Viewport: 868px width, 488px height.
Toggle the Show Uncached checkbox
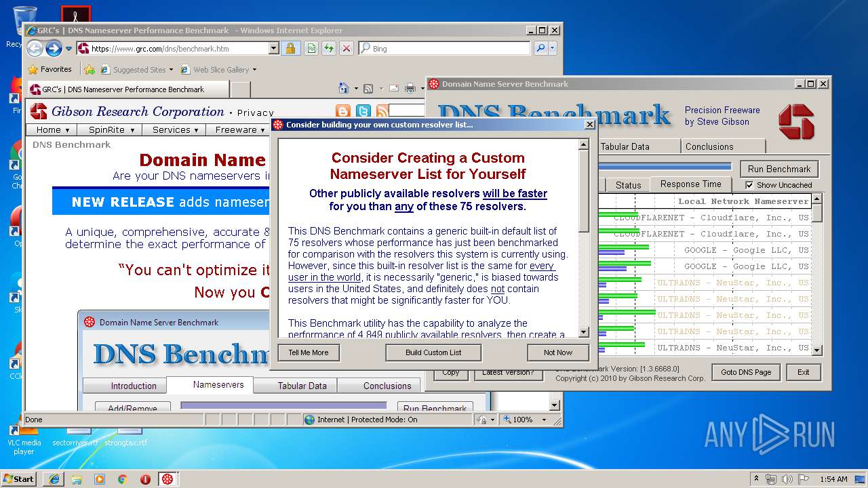pos(749,185)
